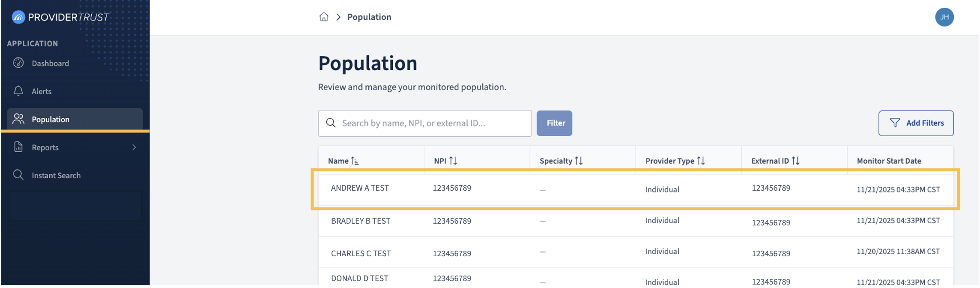The height and width of the screenshot is (288, 980).
Task: Click start date in BRADLEY row
Action: [898, 221]
